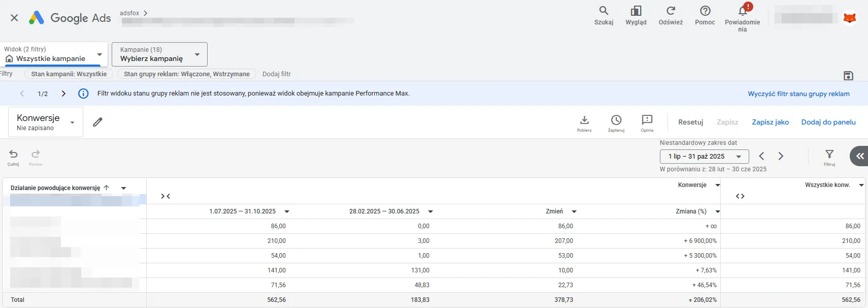Open Zmień column dropdown
Viewport: 868px width, 308px height.
click(574, 211)
